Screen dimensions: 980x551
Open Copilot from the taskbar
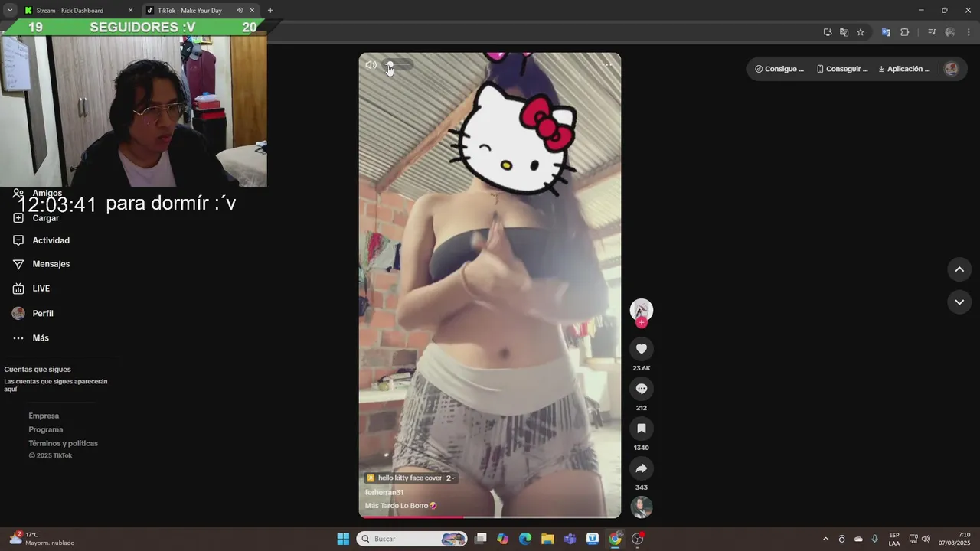point(502,539)
